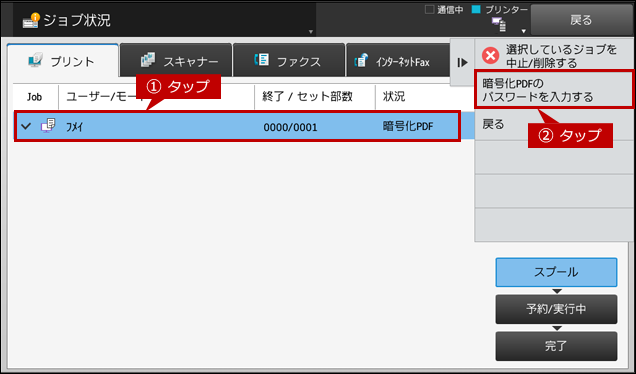Toggle the checkmark on the フメイ job
The height and width of the screenshot is (374, 636).
(26, 126)
